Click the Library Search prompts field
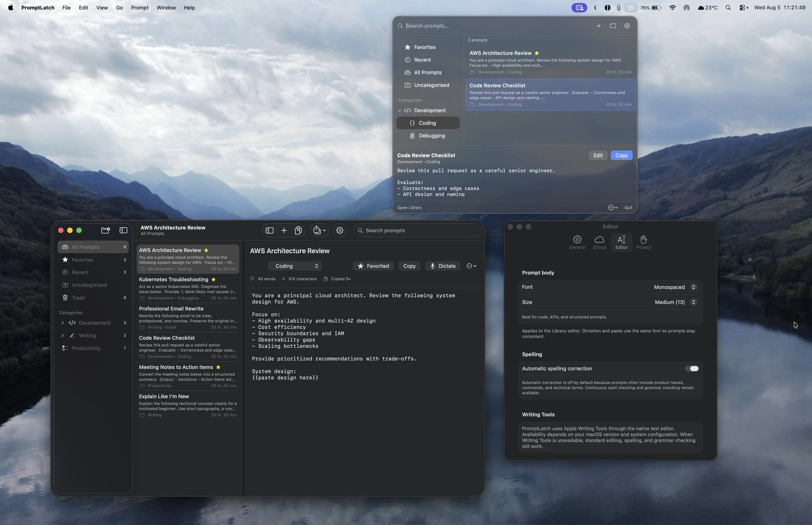This screenshot has width=812, height=525. 418,231
